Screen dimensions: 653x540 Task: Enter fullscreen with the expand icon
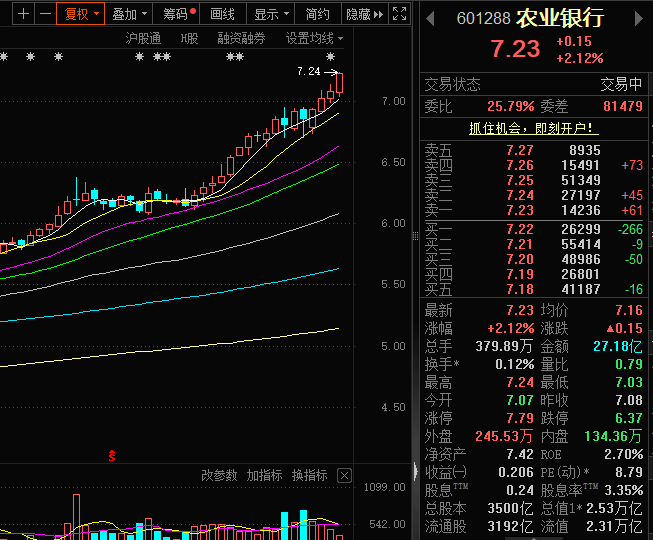click(399, 14)
